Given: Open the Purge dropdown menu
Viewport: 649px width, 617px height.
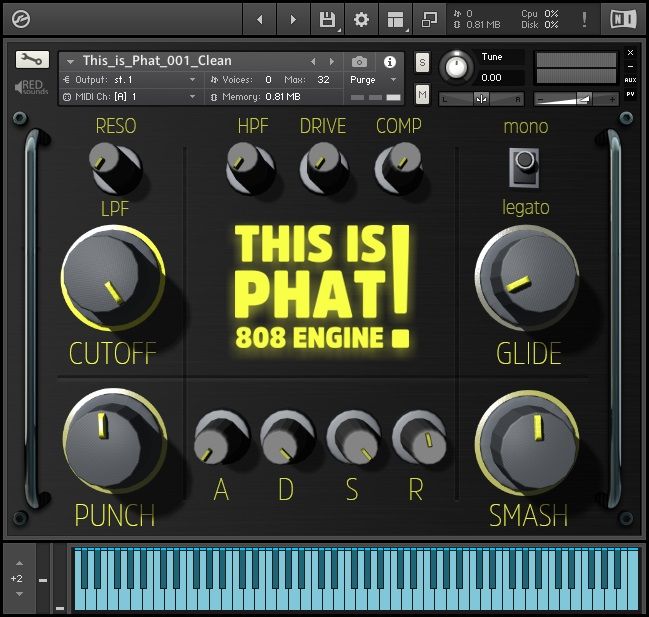Looking at the screenshot, I should tap(373, 79).
